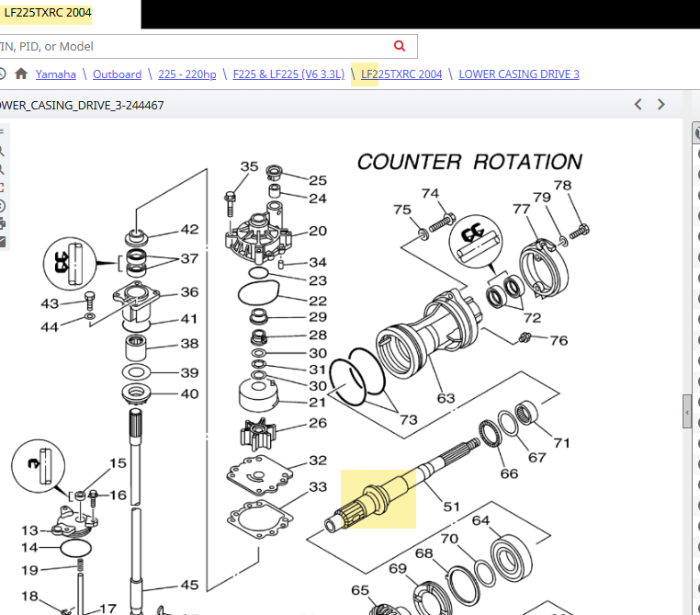Select part callout 78 in diagram
Image resolution: width=700 pixels, height=615 pixels.
coord(562,186)
